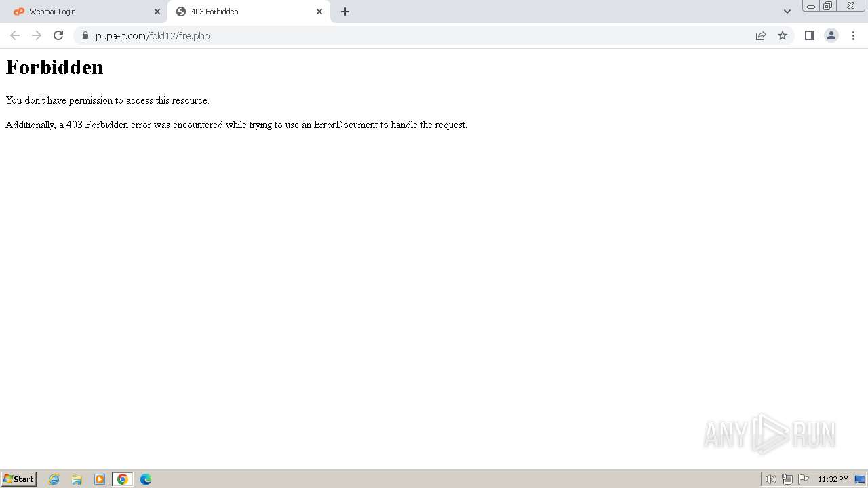Close the Chrome window

(850, 6)
